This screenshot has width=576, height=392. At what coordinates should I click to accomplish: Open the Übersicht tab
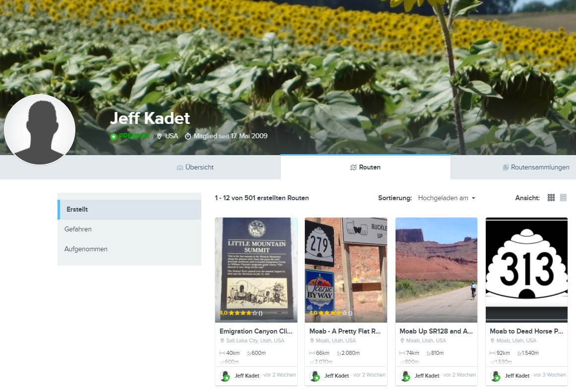click(x=195, y=167)
